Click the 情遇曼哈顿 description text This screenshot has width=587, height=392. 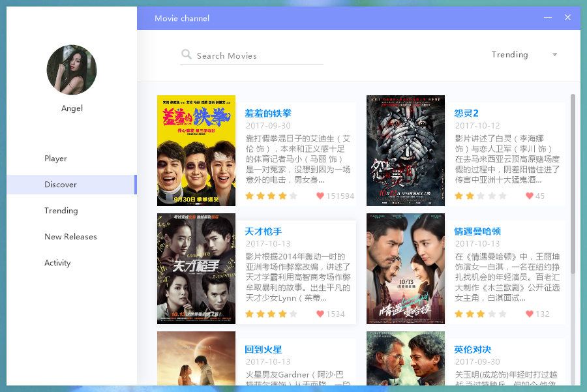tap(507, 277)
